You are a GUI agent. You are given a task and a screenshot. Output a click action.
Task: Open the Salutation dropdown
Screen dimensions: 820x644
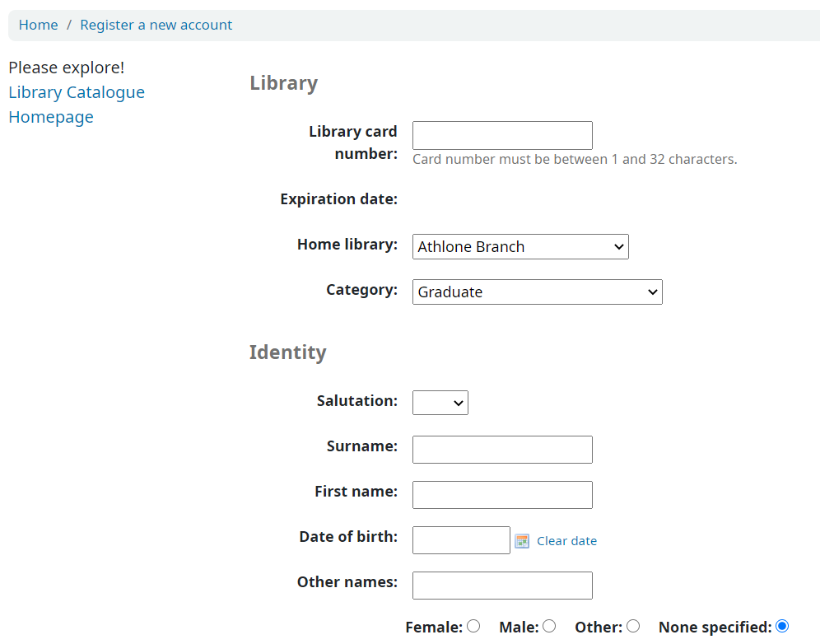pos(440,403)
